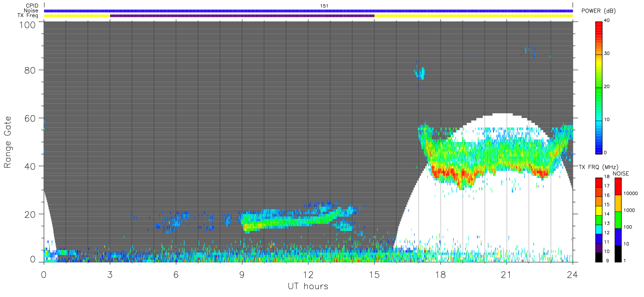The image size is (644, 297).
Task: Click the blue swatch in NOISE legend
Action: tap(617, 236)
